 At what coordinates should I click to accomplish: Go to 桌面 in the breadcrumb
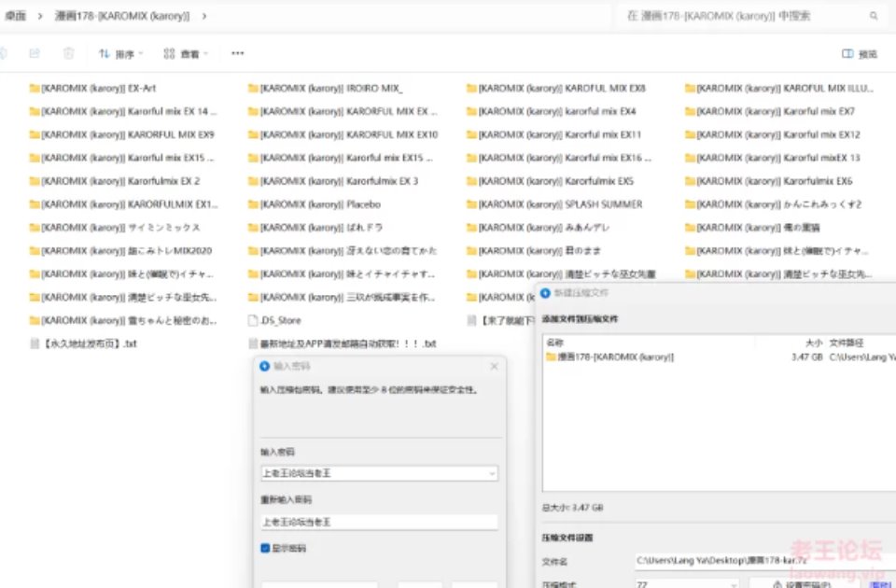[x=16, y=16]
